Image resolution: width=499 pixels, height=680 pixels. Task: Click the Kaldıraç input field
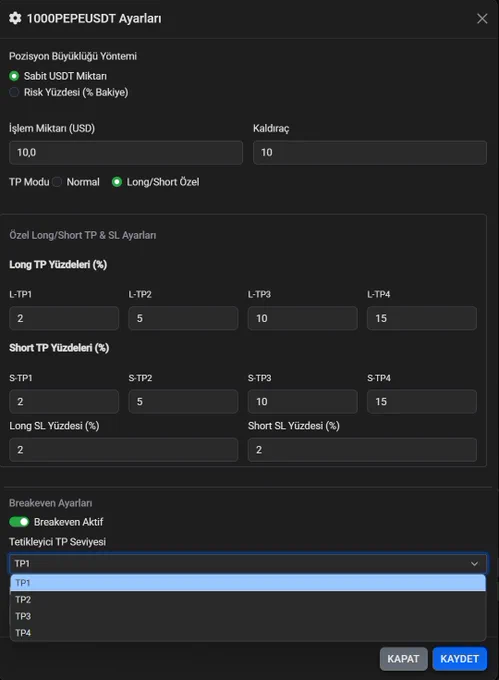click(370, 152)
